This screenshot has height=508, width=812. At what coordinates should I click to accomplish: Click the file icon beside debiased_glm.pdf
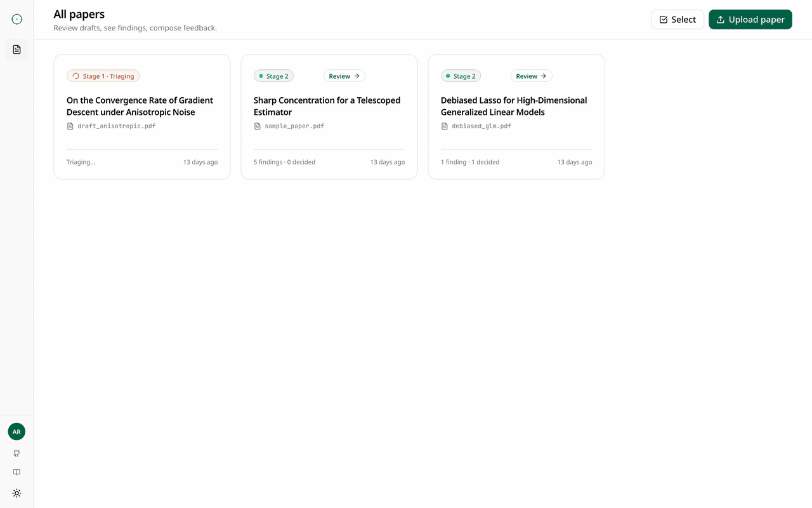(x=445, y=126)
